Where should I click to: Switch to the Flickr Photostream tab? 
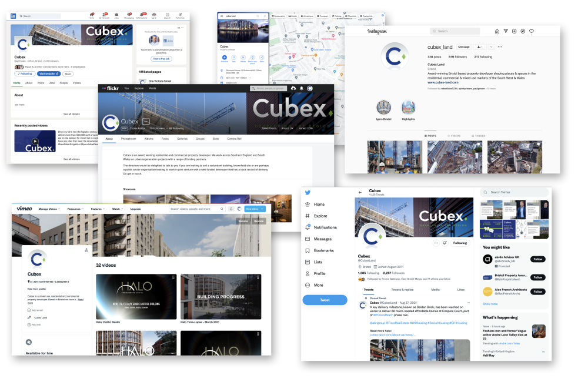click(x=128, y=139)
